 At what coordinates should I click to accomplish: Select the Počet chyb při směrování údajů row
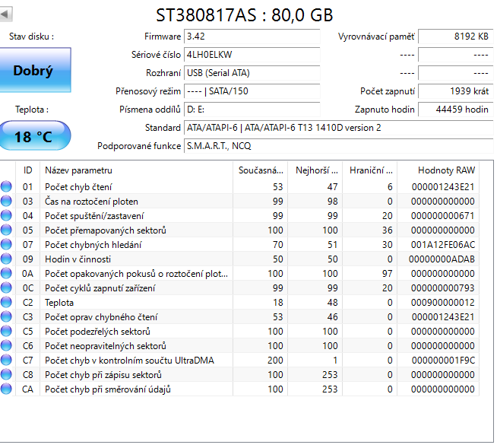click(x=239, y=389)
